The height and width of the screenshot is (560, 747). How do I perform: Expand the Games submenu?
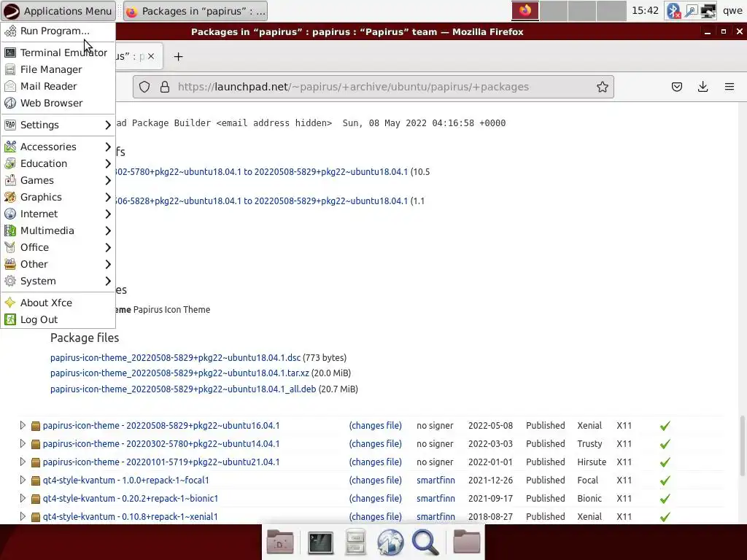(58, 181)
